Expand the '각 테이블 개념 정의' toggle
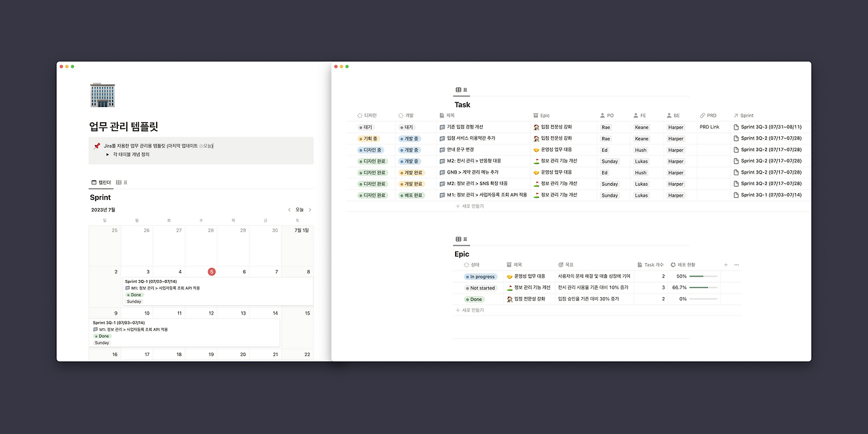This screenshot has height=434, width=868. pos(107,155)
